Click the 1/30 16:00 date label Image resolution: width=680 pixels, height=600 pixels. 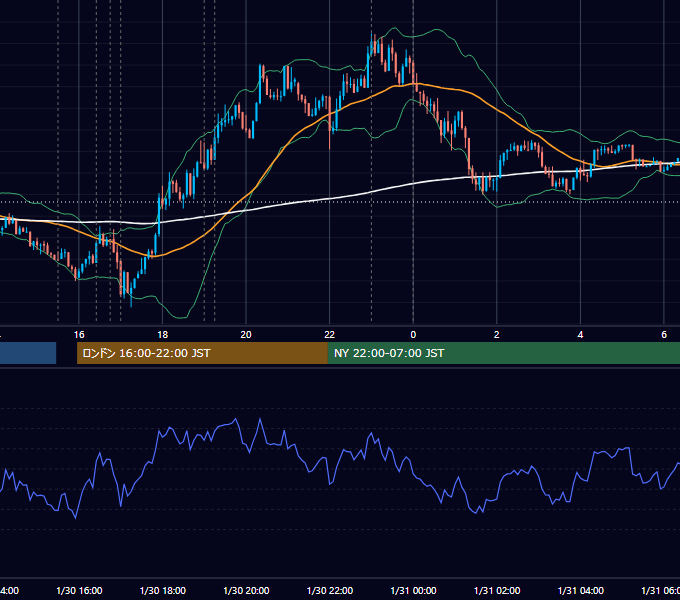(x=79, y=590)
